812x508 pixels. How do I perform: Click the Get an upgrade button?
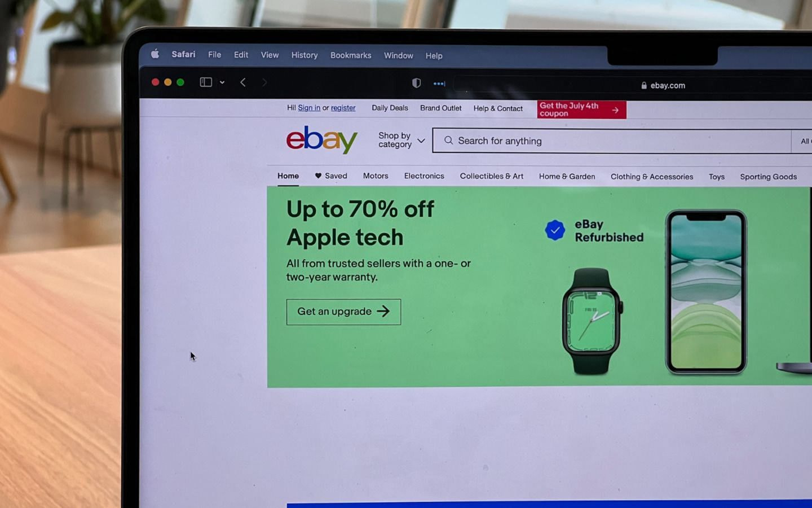pyautogui.click(x=343, y=312)
